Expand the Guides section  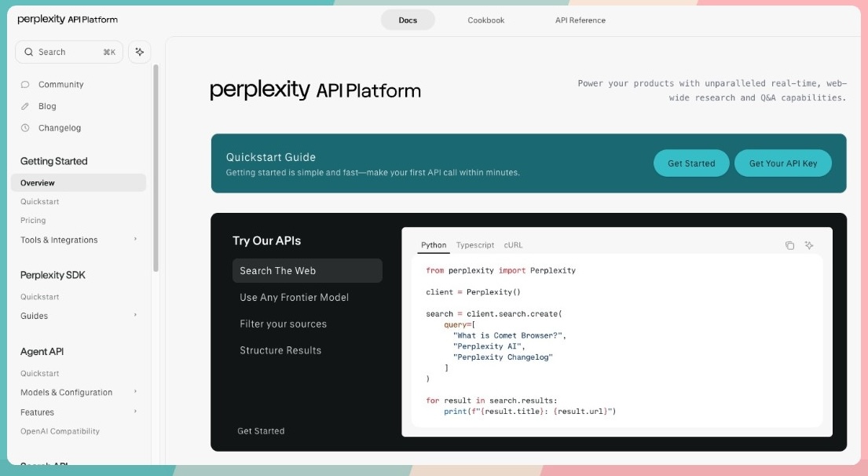[x=134, y=316]
